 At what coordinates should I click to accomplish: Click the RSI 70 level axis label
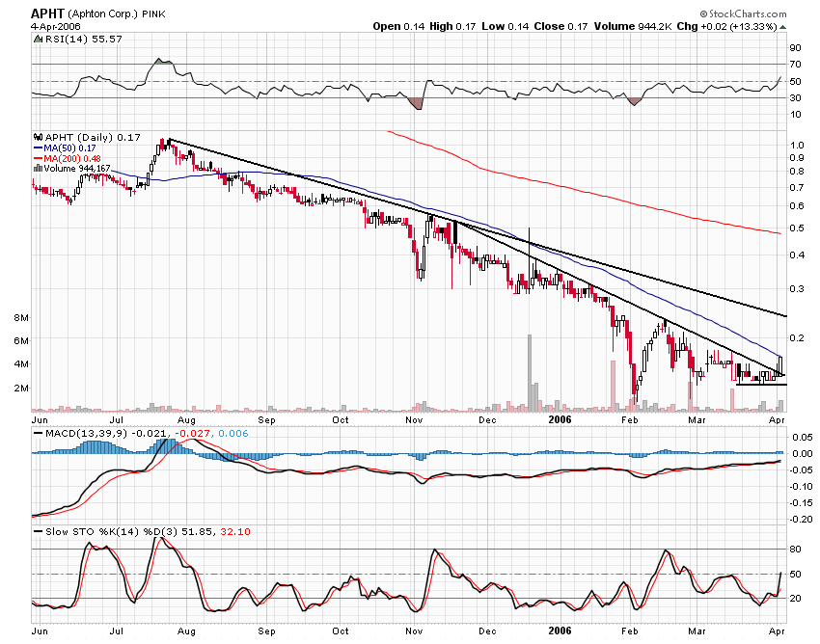796,65
